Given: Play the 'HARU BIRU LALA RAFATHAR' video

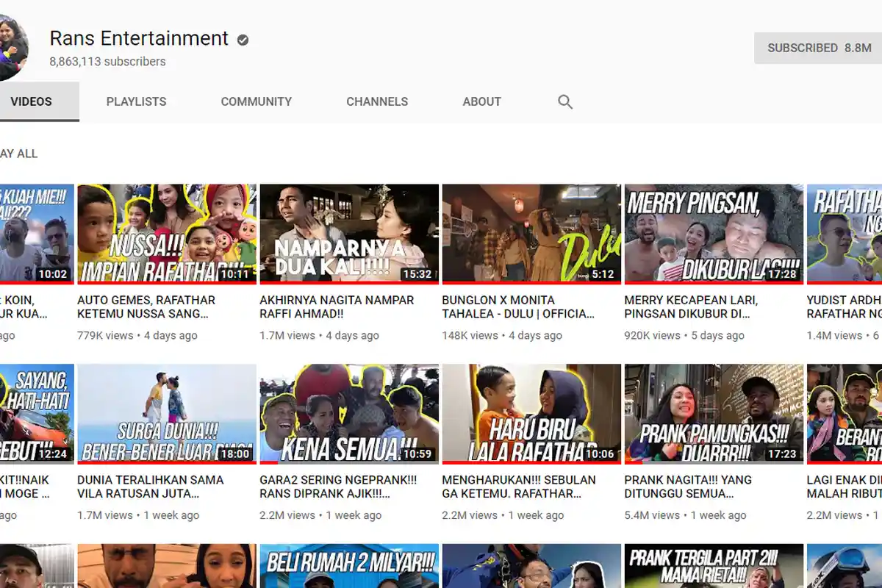Looking at the screenshot, I should (x=531, y=413).
